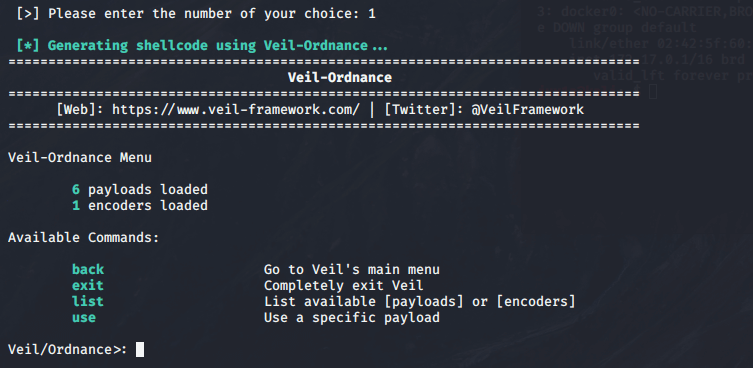
Task: Click the @VeilFramework Twitter handle
Action: point(527,110)
